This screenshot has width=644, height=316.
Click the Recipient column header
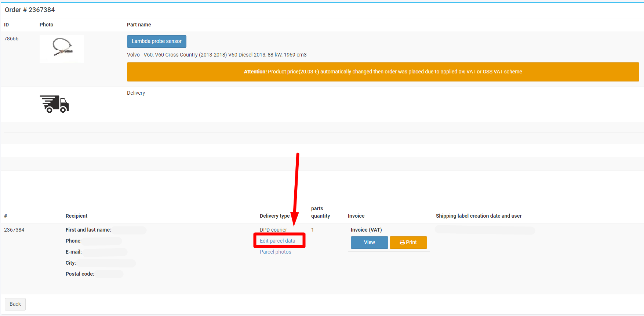[x=76, y=216]
